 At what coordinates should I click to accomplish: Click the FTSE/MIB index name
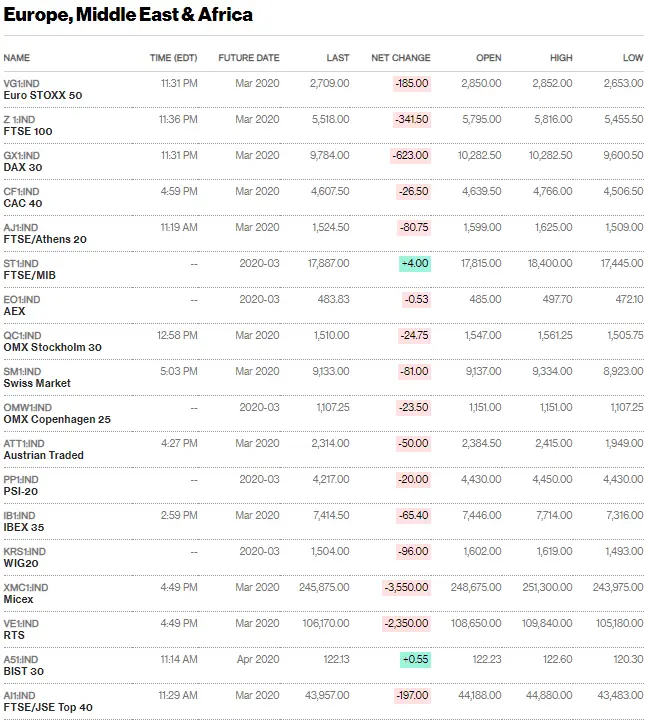(x=28, y=275)
